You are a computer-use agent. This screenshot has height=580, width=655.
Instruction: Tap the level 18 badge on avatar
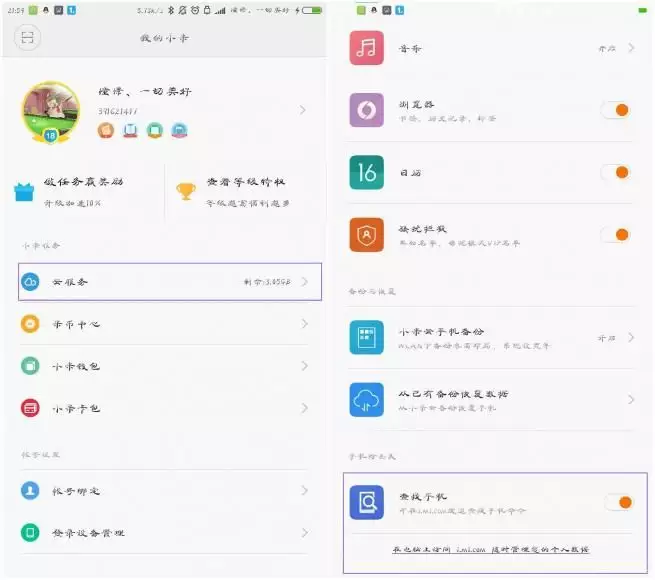[51, 135]
